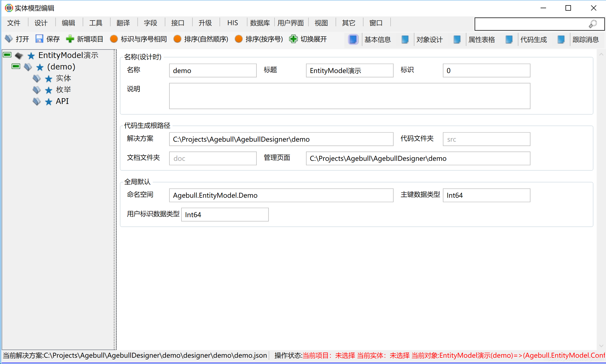Click the 用户标识数据类型 field Int64

tap(225, 215)
